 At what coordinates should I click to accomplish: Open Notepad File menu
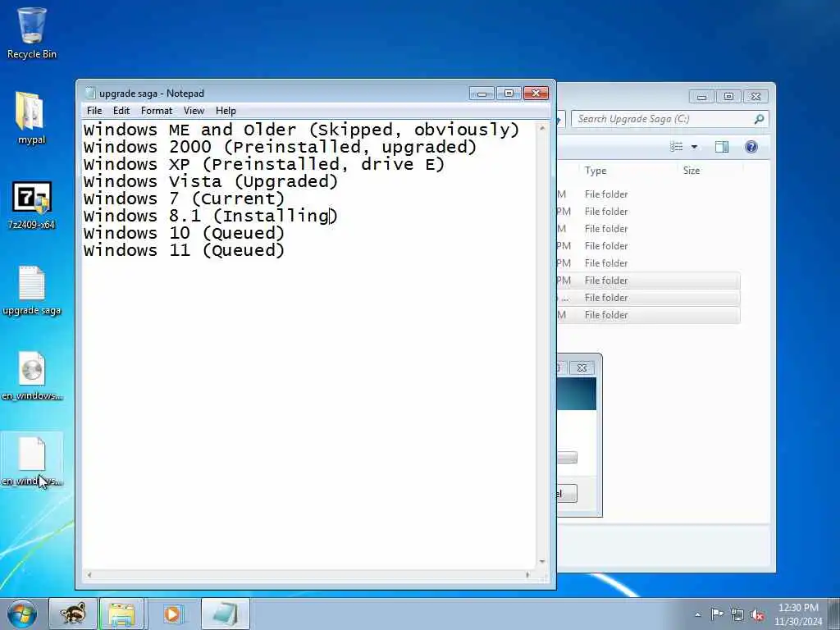pyautogui.click(x=94, y=111)
